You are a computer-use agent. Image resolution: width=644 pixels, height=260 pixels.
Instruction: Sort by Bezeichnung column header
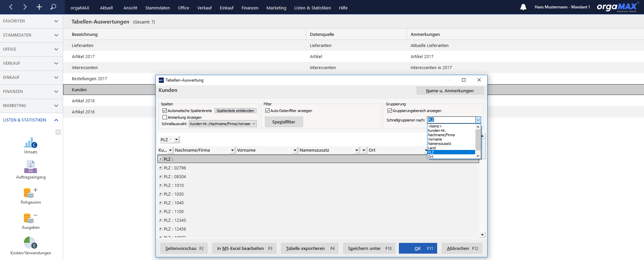pyautogui.click(x=184, y=34)
